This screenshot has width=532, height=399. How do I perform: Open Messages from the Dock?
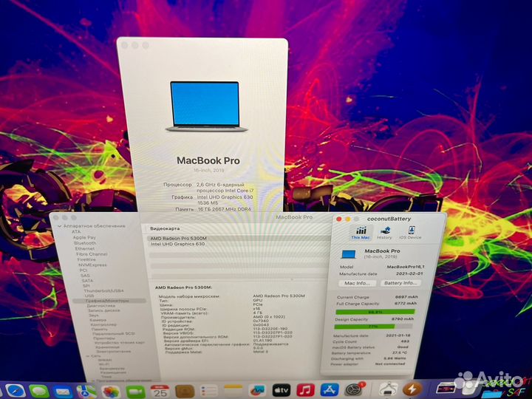39,392
